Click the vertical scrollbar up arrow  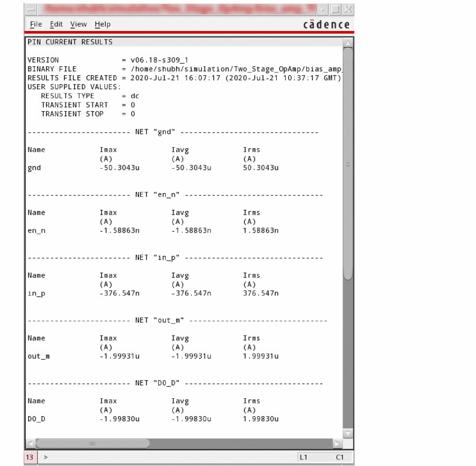coord(348,43)
